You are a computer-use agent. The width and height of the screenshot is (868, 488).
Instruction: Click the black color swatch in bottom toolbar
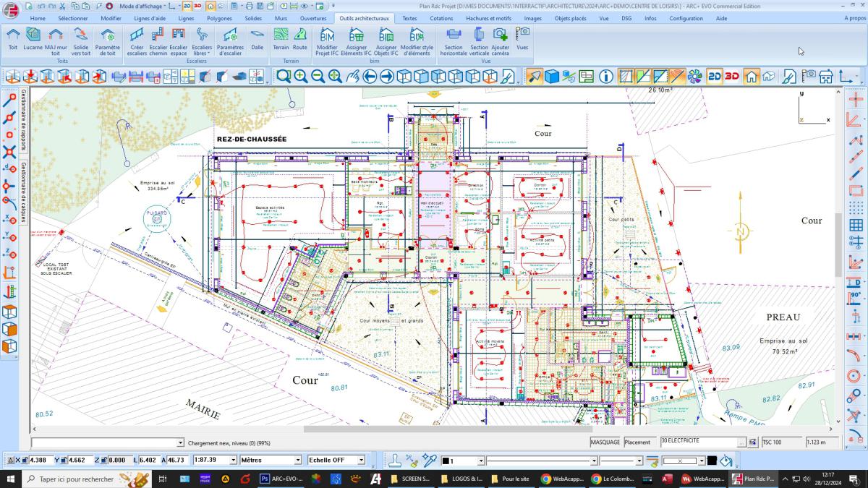(712, 461)
